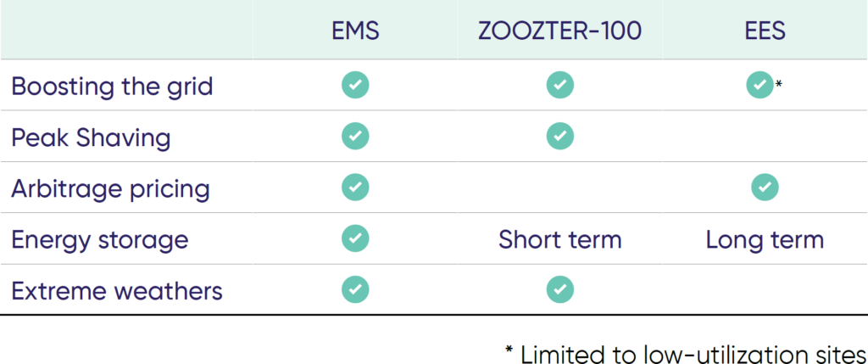Click the EES Boosting the grid checkmark
This screenshot has width=868, height=364.
pos(760,85)
